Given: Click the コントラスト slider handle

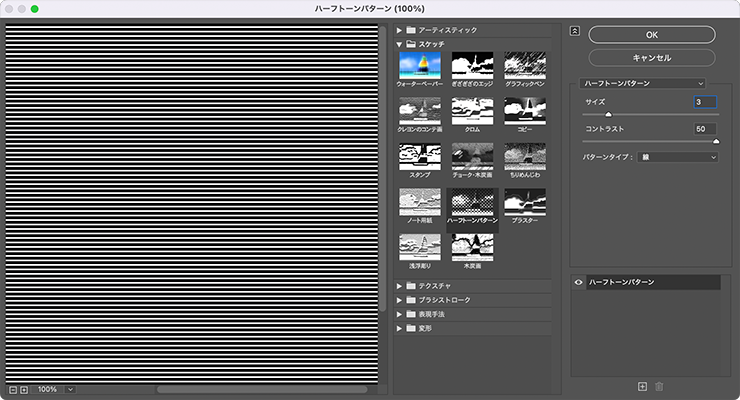Looking at the screenshot, I should pyautogui.click(x=715, y=142).
